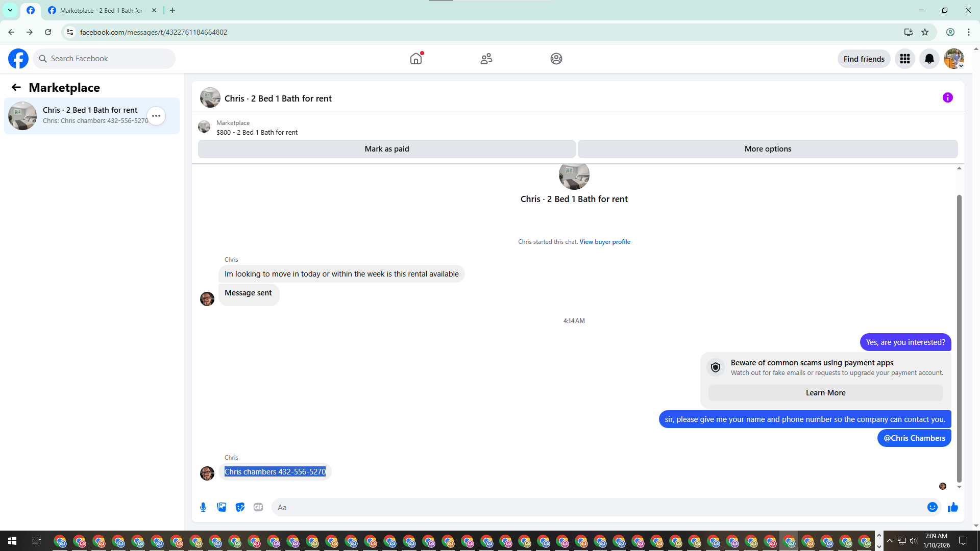Open the Friends tab
The height and width of the screenshot is (551, 980).
coord(486,59)
